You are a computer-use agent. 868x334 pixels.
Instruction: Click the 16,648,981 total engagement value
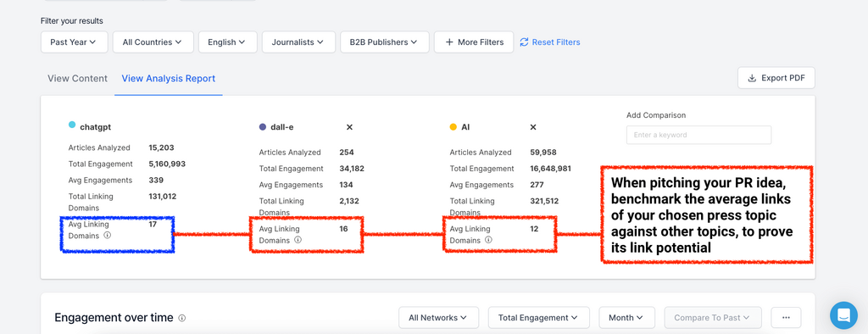point(550,169)
